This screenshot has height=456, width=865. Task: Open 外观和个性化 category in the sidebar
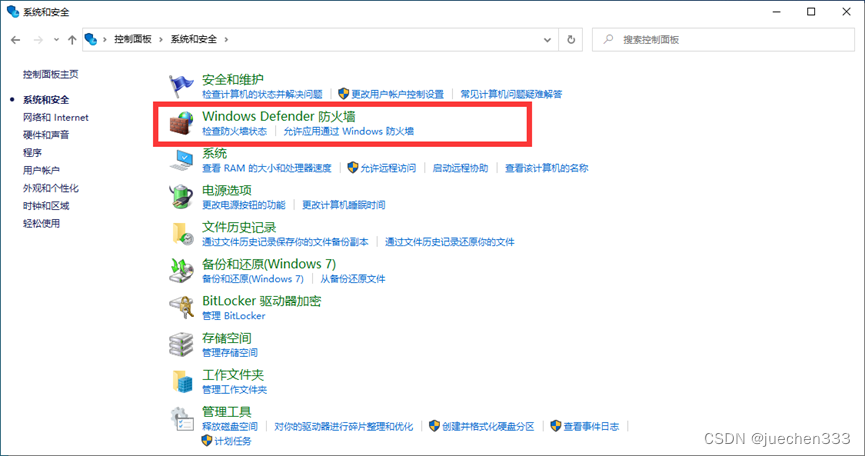(50, 188)
